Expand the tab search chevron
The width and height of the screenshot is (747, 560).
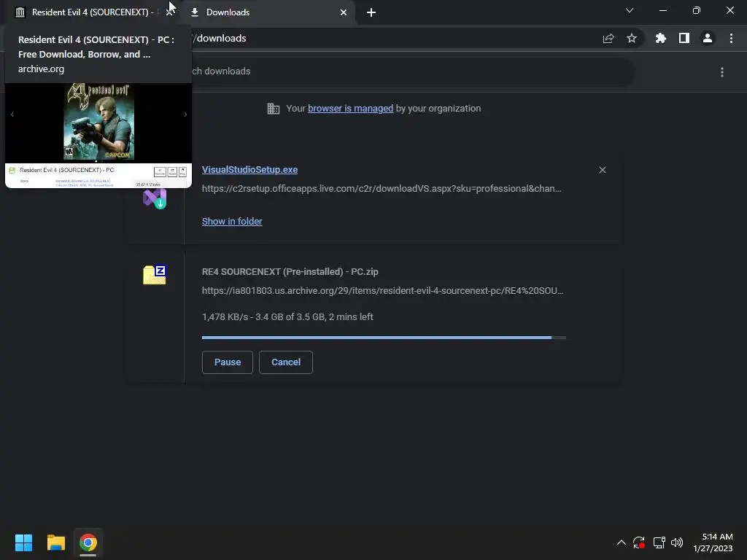point(630,10)
